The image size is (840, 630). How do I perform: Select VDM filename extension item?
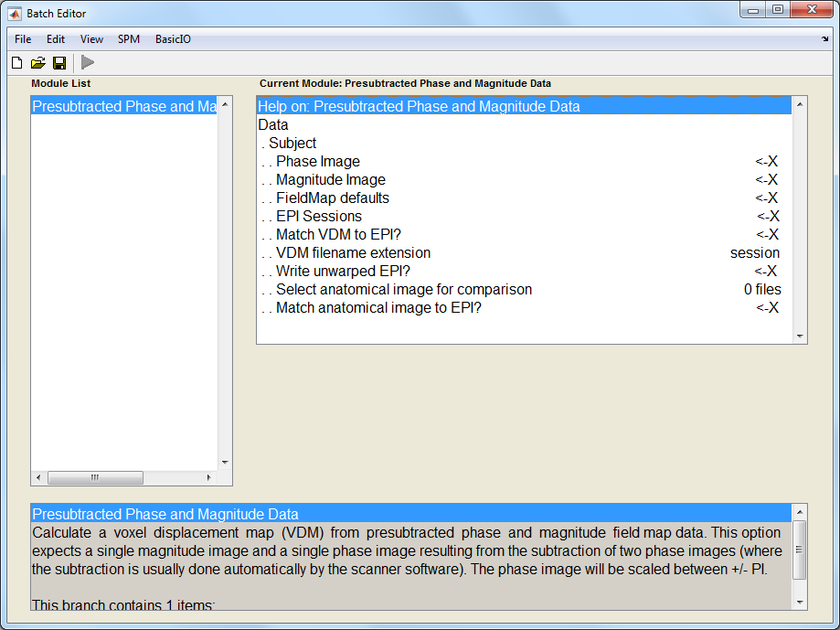[x=353, y=253]
